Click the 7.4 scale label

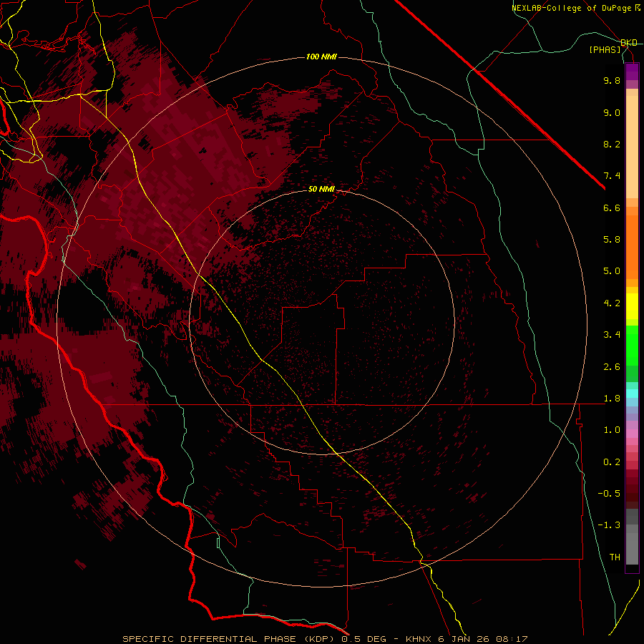coord(612,176)
